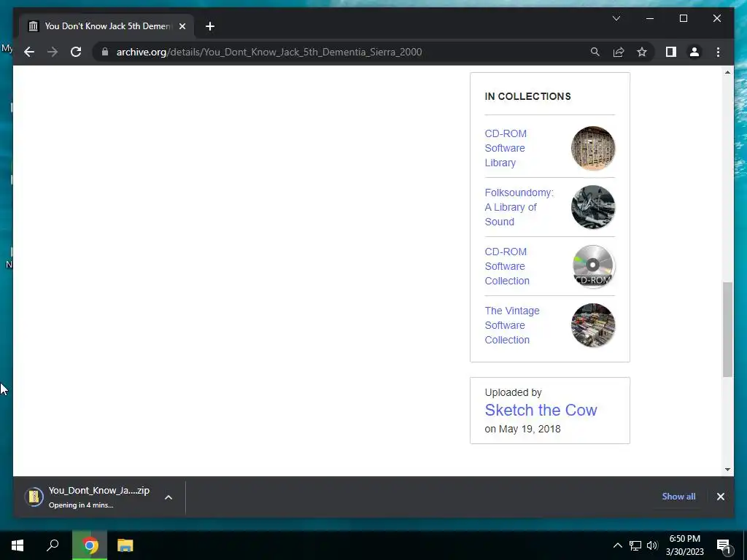Click the 'Uploaded by' label
The width and height of the screenshot is (747, 560).
pyautogui.click(x=513, y=392)
